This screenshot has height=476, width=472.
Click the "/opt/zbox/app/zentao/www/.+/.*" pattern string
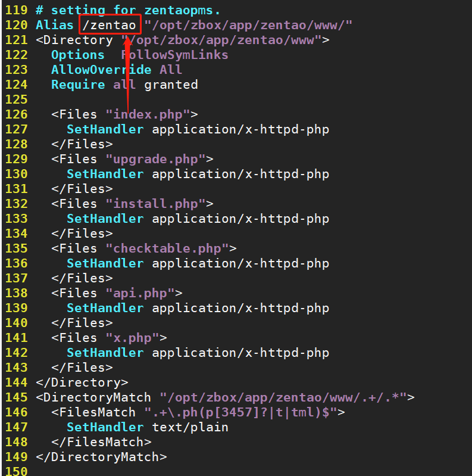[x=283, y=397]
